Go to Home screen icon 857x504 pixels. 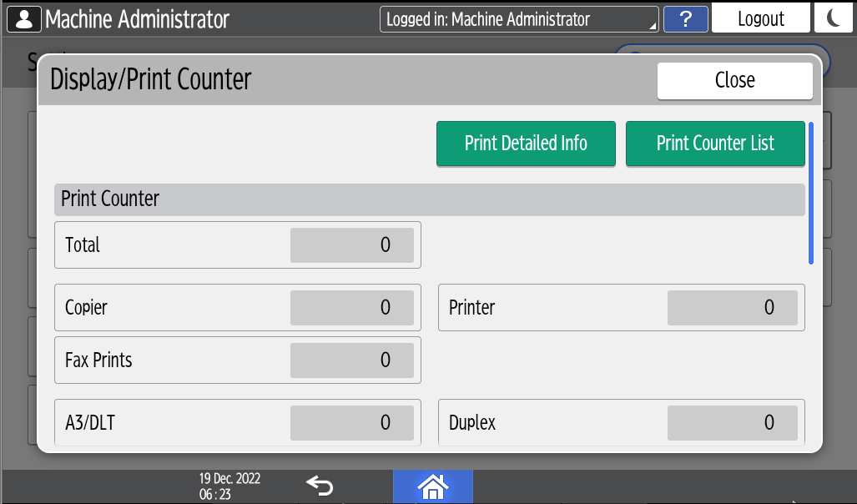[x=433, y=486]
